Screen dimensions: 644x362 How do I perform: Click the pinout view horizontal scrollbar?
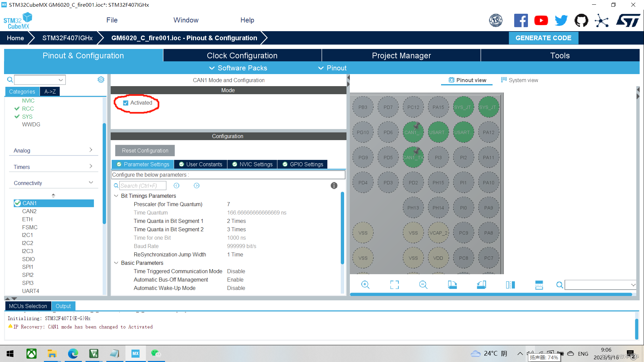pos(491,295)
